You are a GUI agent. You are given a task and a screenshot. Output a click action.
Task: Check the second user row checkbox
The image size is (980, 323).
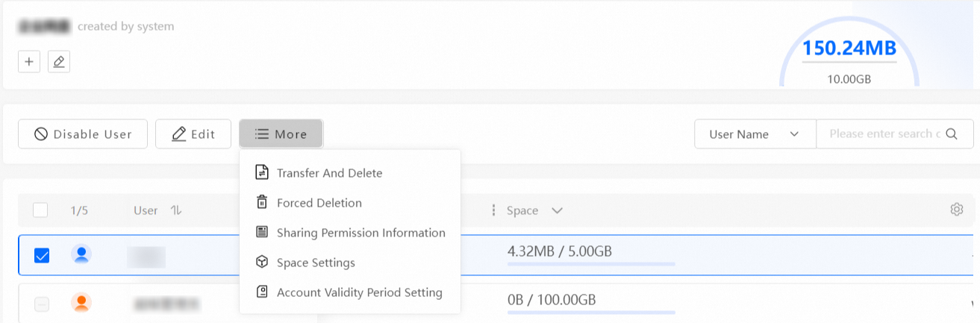click(42, 304)
